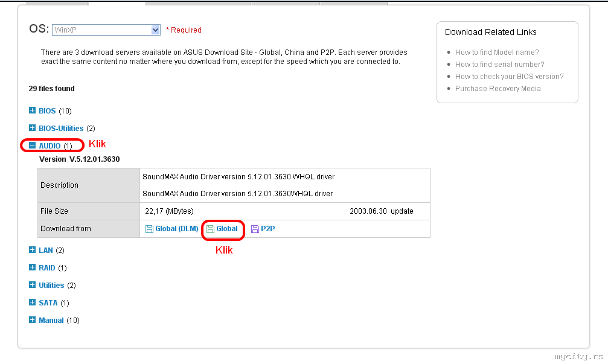Screen dimensions: 608x364
Task: Click the purple floppy icon for P2P
Action: pos(255,229)
